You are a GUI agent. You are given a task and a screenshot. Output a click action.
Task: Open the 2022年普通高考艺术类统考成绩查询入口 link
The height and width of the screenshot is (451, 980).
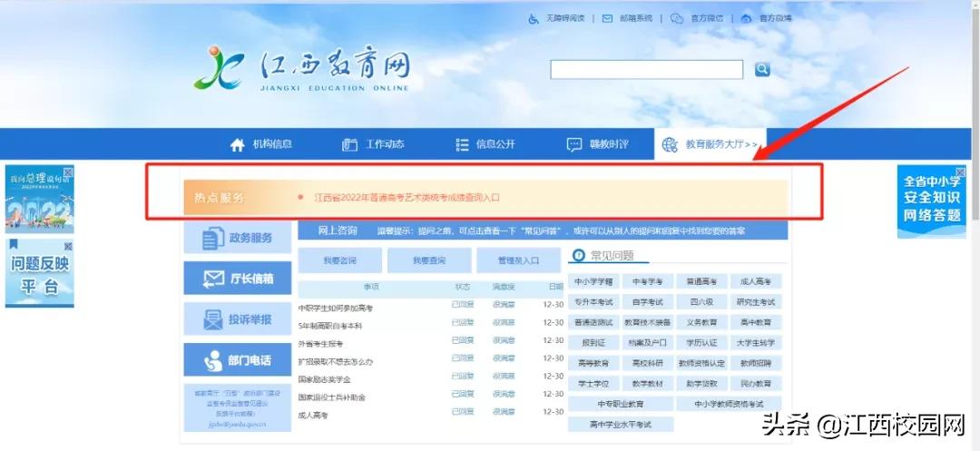point(407,198)
